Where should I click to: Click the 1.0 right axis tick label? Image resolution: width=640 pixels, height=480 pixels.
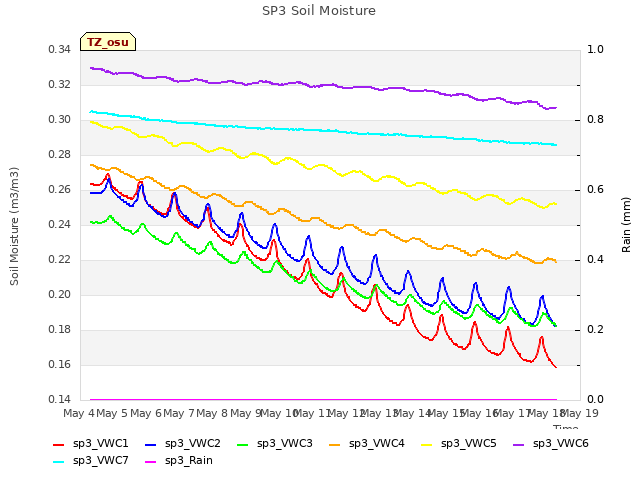click(595, 50)
